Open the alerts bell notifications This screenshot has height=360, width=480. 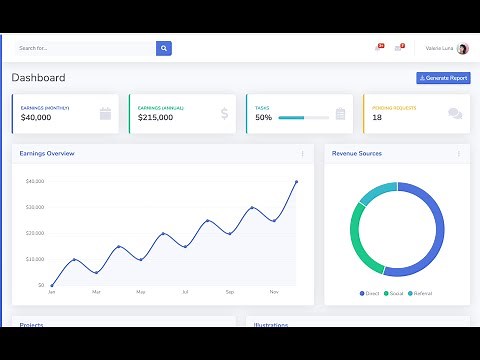pyautogui.click(x=379, y=48)
